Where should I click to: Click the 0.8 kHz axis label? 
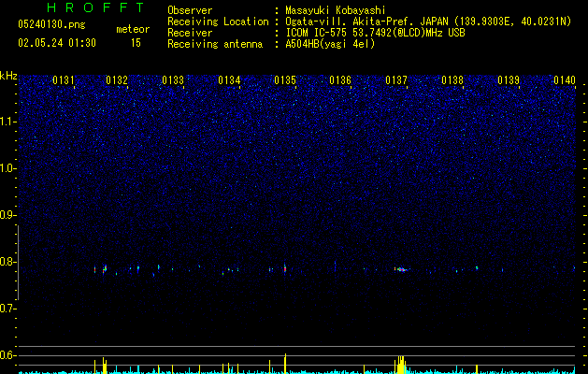[7, 262]
